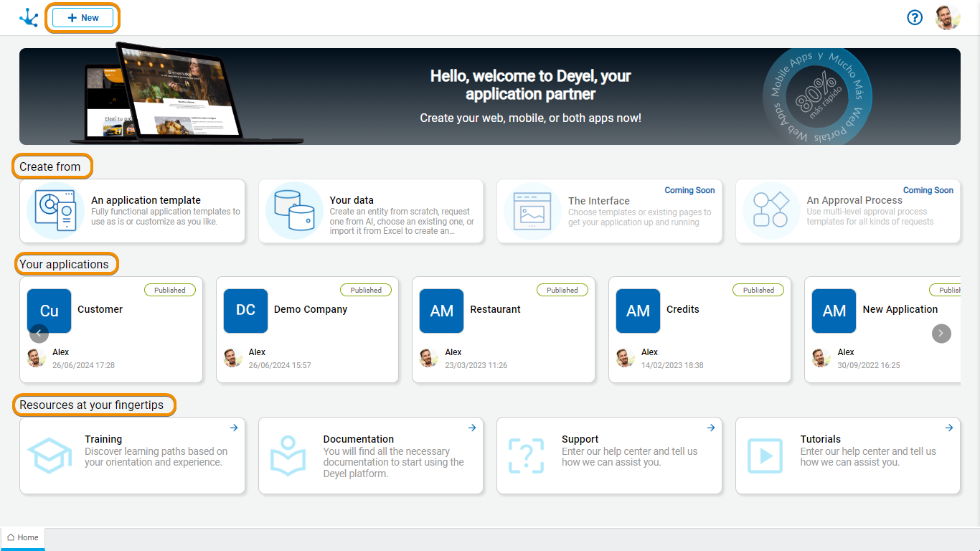Open the arrow on the Training card
The width and height of the screenshot is (980, 551).
coord(234,428)
